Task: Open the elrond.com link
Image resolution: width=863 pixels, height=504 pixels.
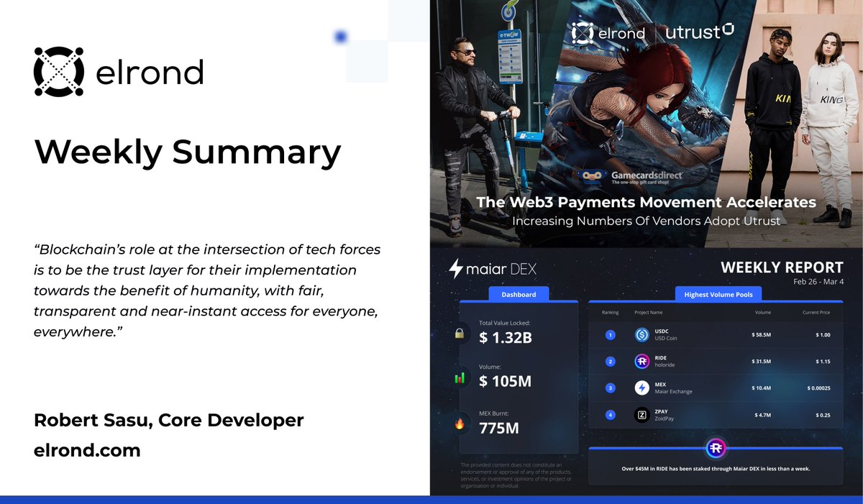Action: tap(87, 450)
